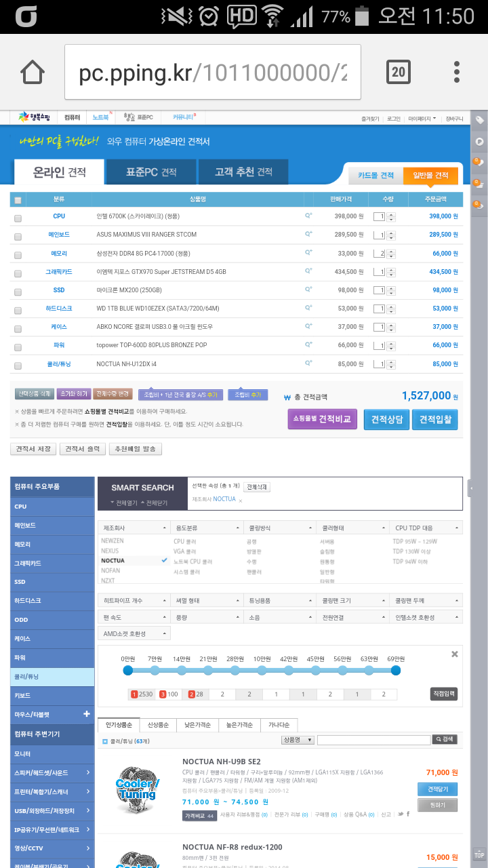Click the price tag icon in right sidebar
The image size is (488, 868).
(x=479, y=120)
